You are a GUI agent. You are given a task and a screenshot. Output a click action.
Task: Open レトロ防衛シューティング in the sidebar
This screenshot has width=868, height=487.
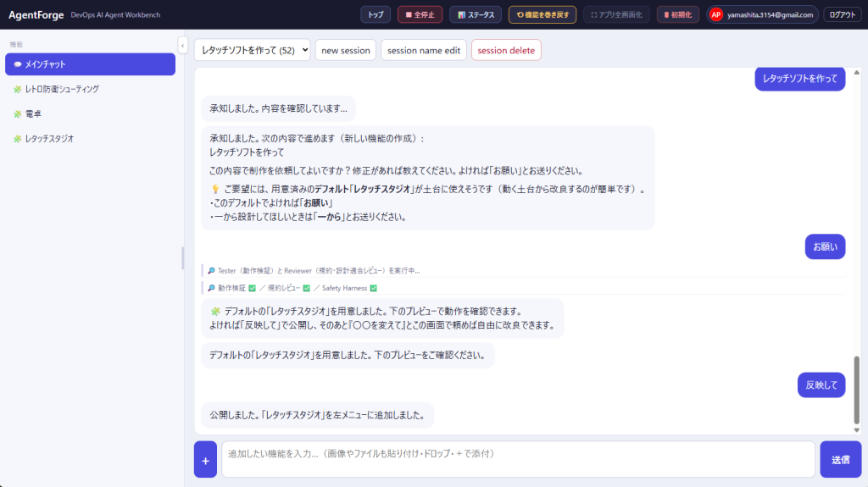[90, 89]
